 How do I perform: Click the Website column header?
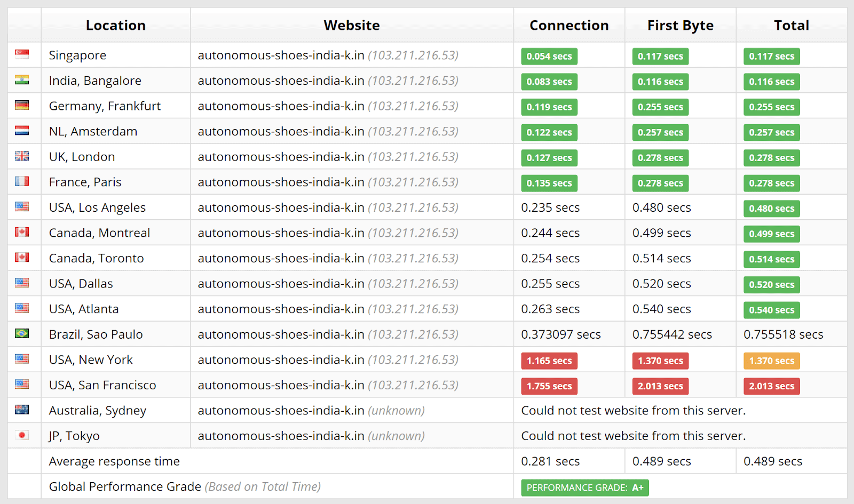click(352, 25)
